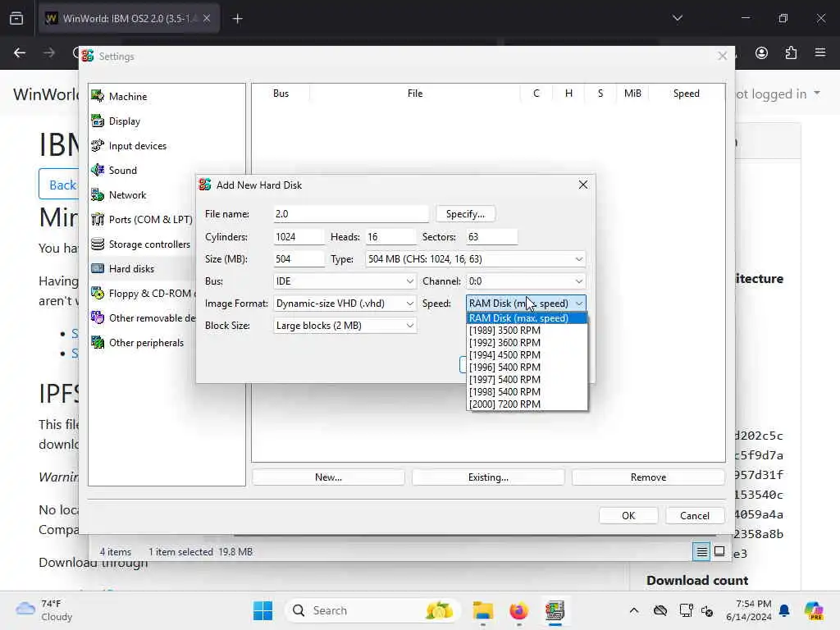The image size is (840, 630).
Task: List all browser tabs chevron
Action: (x=678, y=19)
